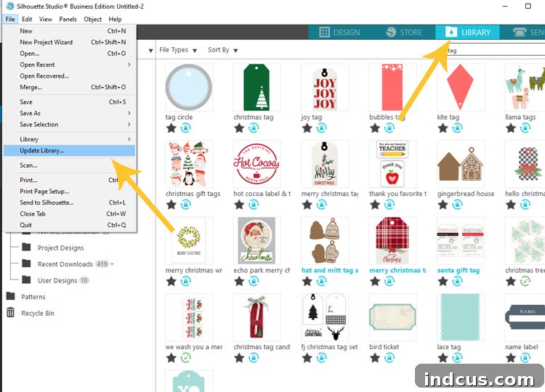Click cloud sync icon under christmas tag candy
This screenshot has width=545, height=392.
coord(254,357)
